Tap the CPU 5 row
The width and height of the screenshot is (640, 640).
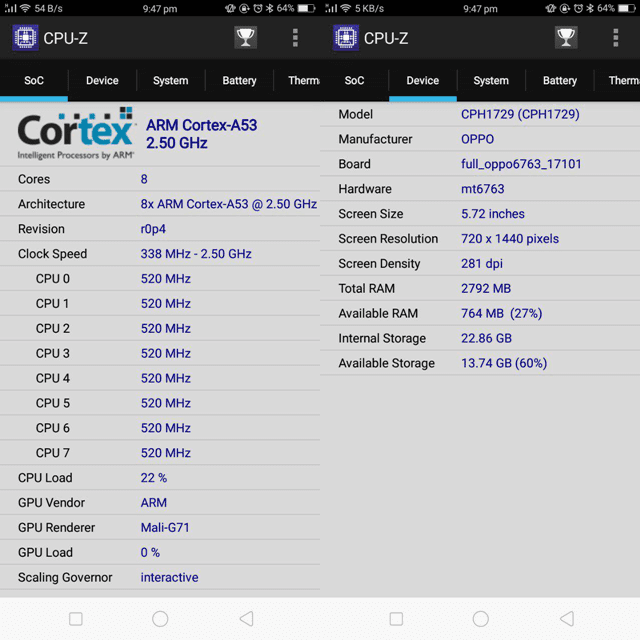coord(160,403)
